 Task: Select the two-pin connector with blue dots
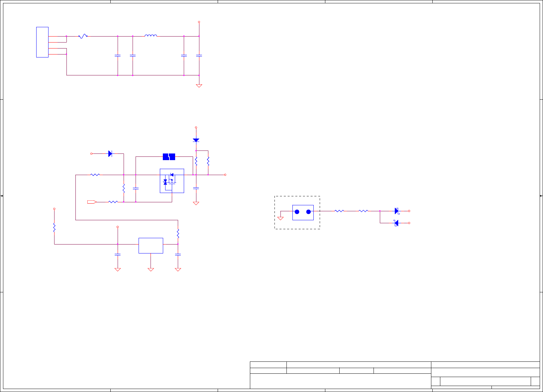303,212
